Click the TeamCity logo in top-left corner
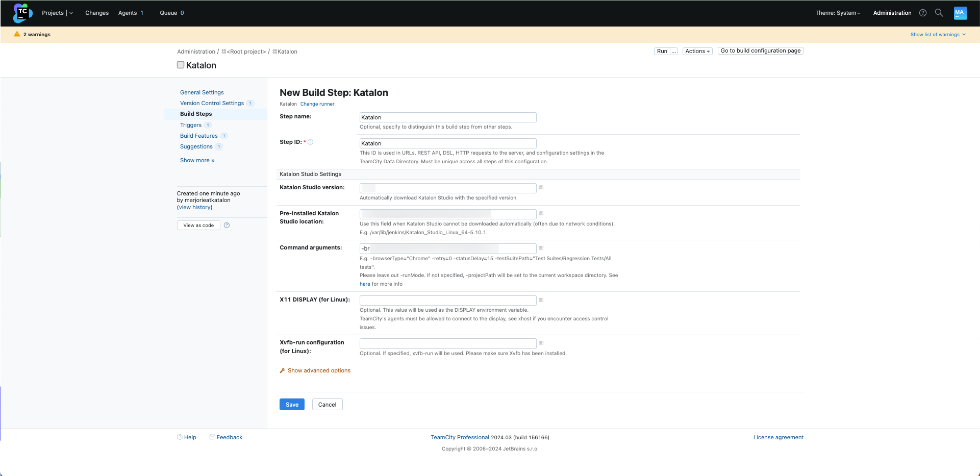Image resolution: width=980 pixels, height=476 pixels. [22, 13]
